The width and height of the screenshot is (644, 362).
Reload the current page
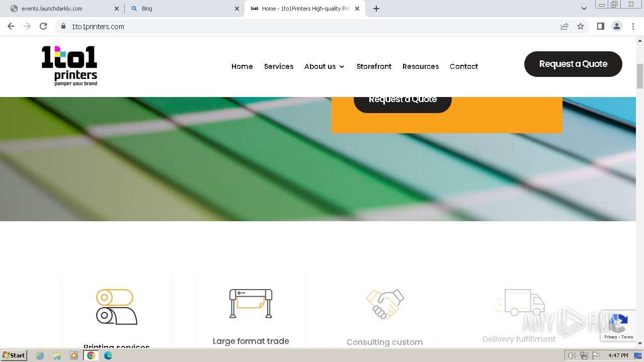coord(43,27)
